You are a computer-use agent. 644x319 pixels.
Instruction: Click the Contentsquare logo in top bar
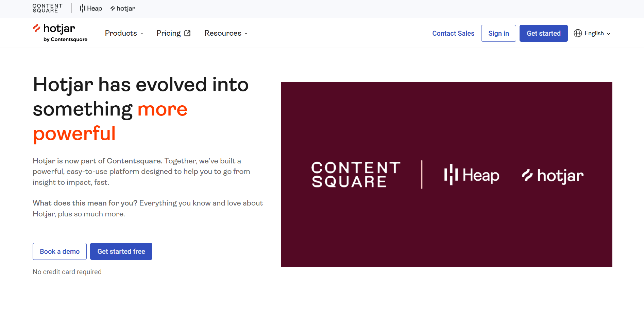point(48,8)
